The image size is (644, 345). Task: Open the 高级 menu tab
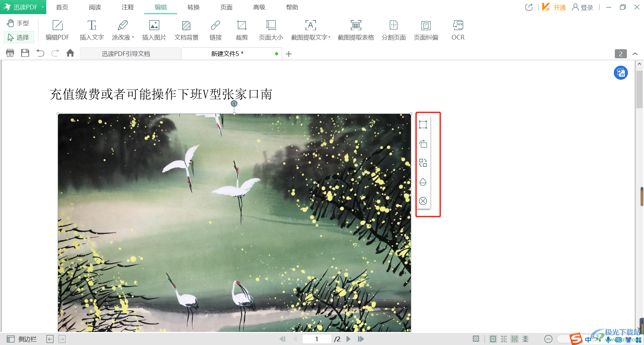point(259,7)
